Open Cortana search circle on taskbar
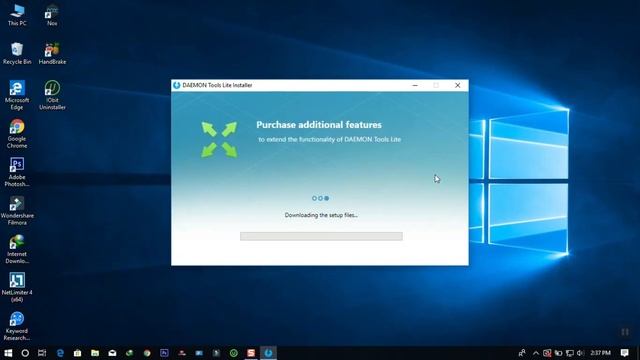This screenshot has height=360, width=640. pyautogui.click(x=25, y=353)
